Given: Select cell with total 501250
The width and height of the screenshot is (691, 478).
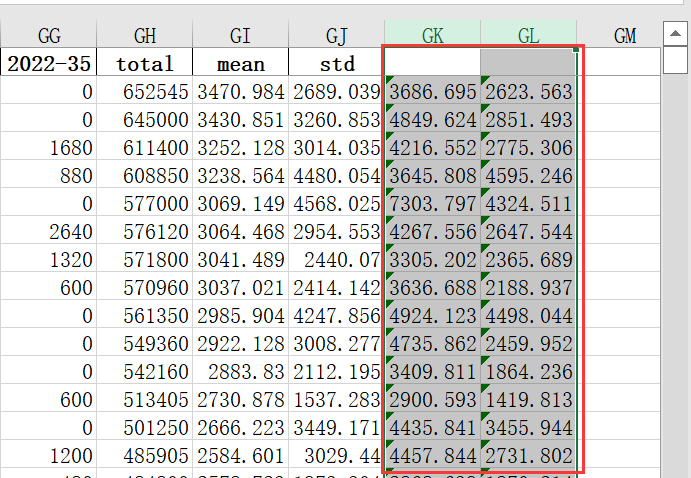Looking at the screenshot, I should [145, 426].
